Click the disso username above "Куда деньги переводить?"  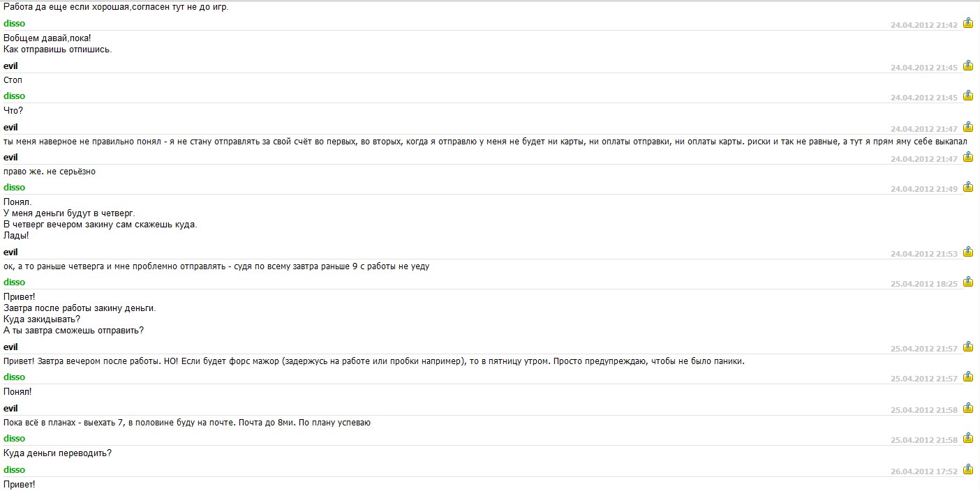click(x=14, y=439)
